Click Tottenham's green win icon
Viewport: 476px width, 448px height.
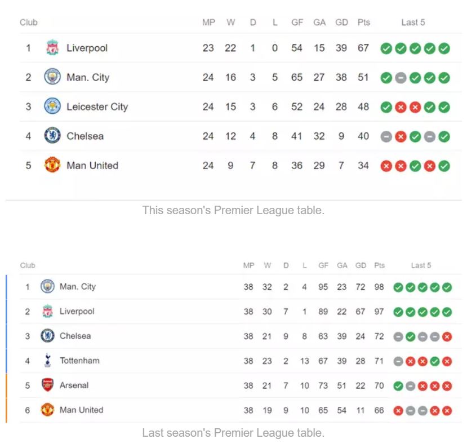(434, 361)
